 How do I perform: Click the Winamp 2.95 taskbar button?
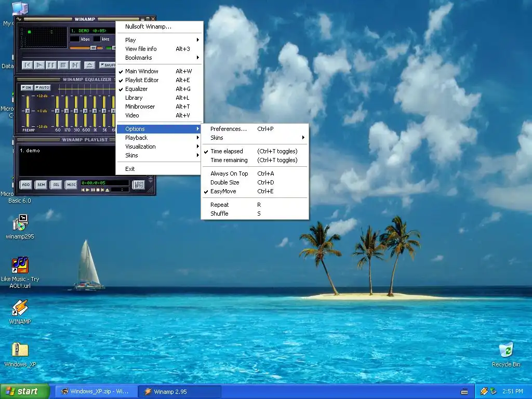coord(180,392)
